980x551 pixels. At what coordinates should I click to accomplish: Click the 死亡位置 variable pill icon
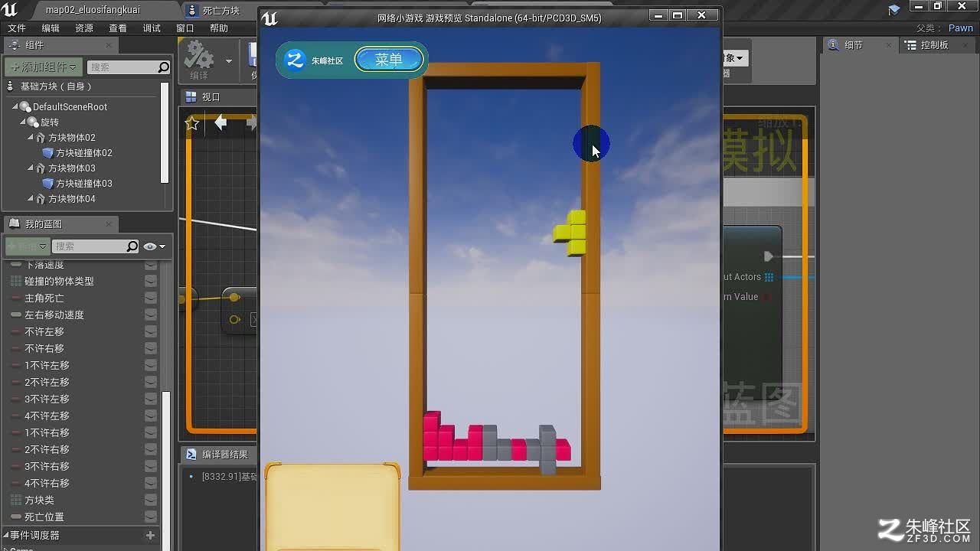[16, 517]
